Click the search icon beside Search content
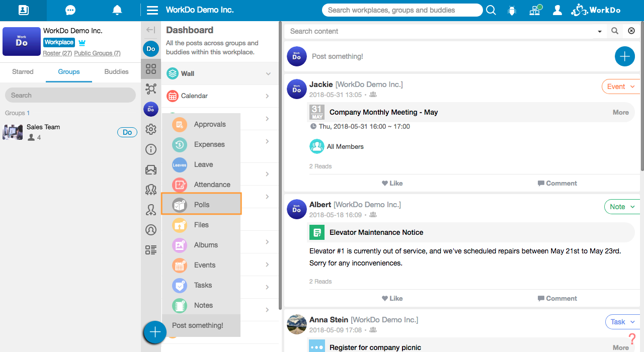Screen dimensions: 644x352 [615, 31]
